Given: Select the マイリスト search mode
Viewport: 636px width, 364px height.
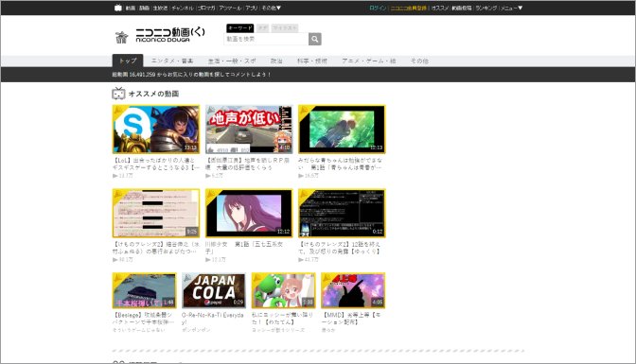Looking at the screenshot, I should [x=285, y=28].
